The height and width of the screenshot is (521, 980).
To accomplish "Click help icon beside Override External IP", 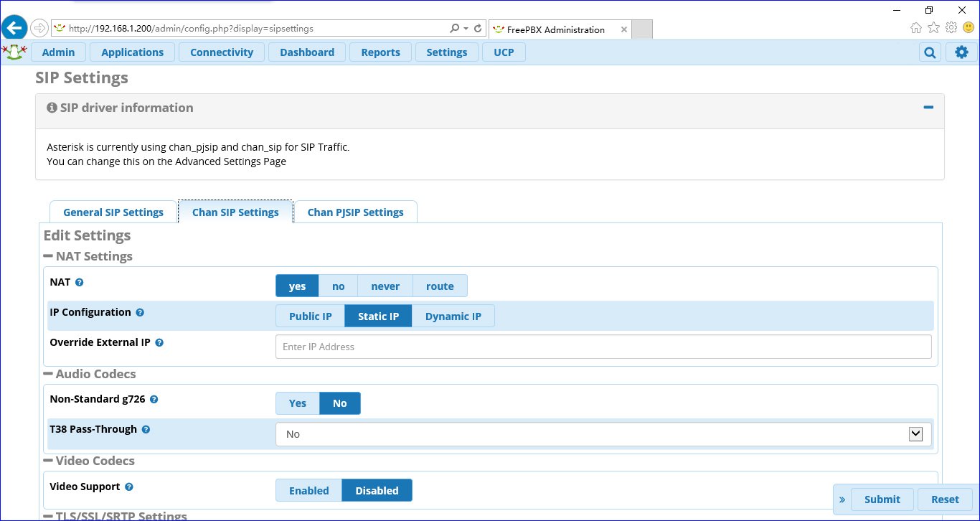I will point(159,343).
